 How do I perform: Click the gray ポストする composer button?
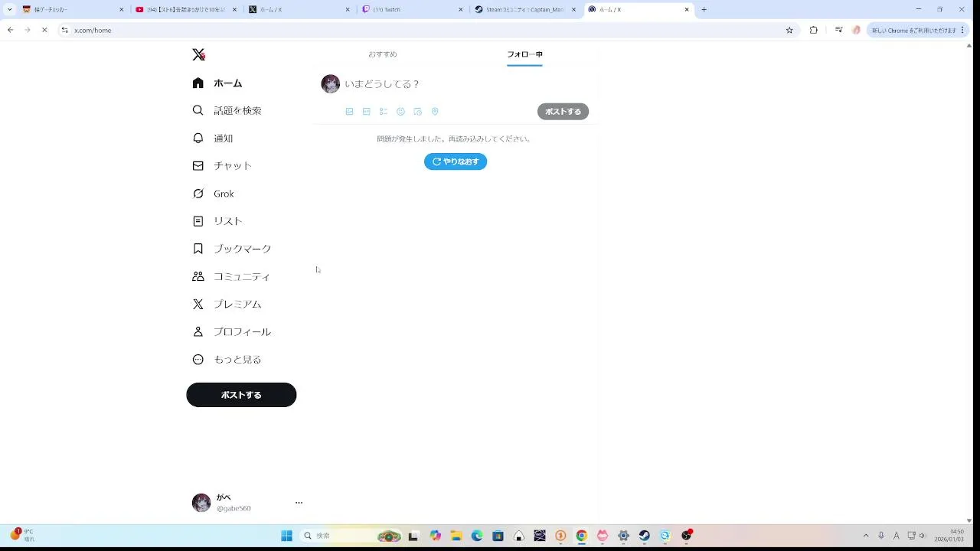point(563,112)
